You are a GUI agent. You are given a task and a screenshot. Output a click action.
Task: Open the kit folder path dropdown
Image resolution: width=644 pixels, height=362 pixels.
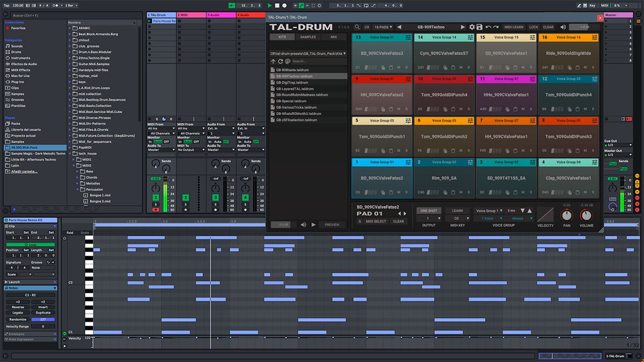point(308,54)
